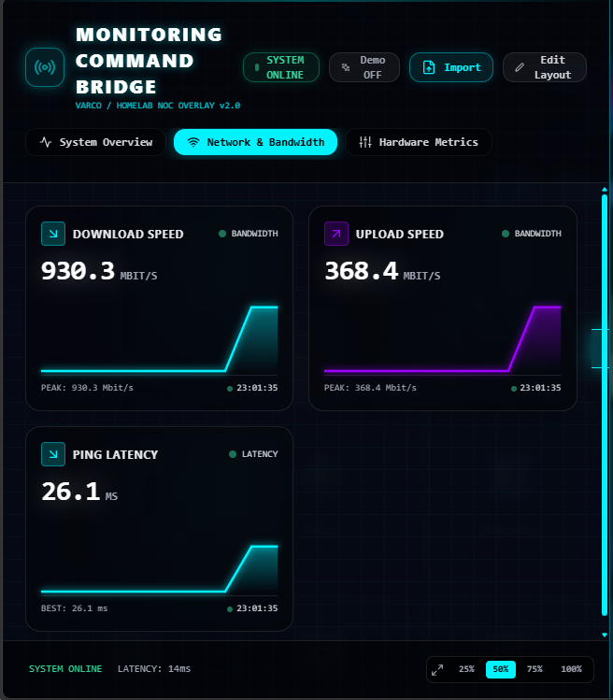The image size is (613, 700).
Task: Select the 75% scale option
Action: (x=535, y=669)
